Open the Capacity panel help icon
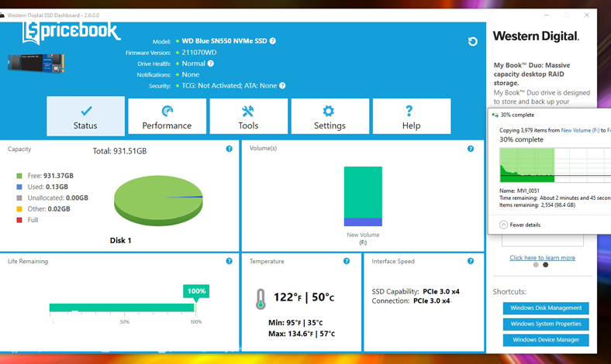 pyautogui.click(x=230, y=149)
